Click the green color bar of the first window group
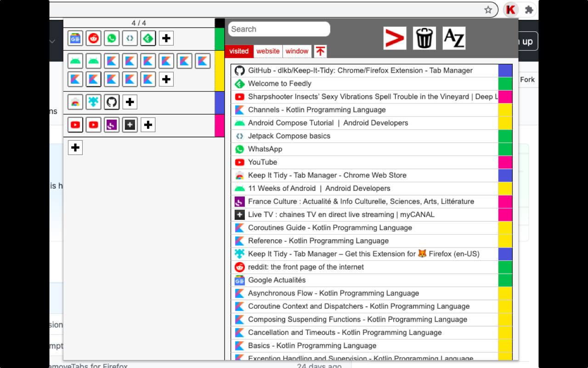Viewport: 588px width, 368px height. (x=220, y=39)
